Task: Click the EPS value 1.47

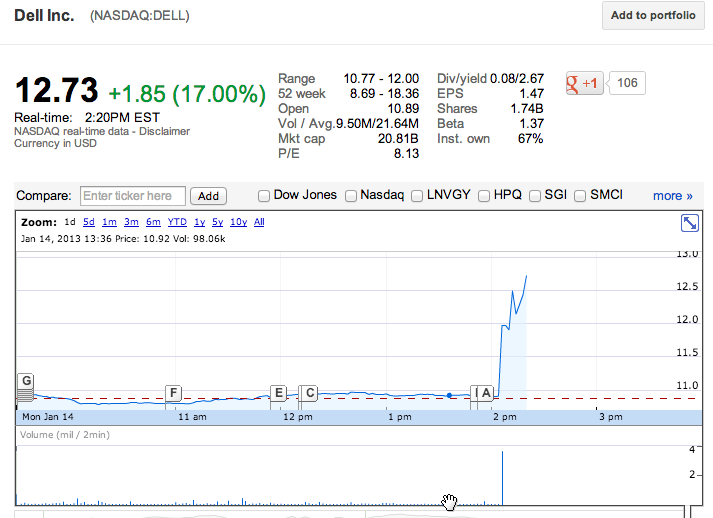Action: [x=532, y=94]
